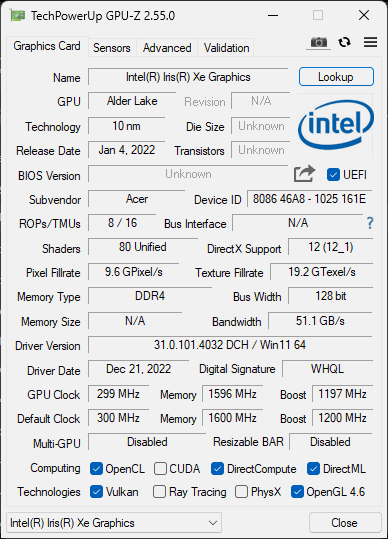Screen dimensions: 388x539
Task: Click the refresh arrows icon
Action: tap(344, 42)
